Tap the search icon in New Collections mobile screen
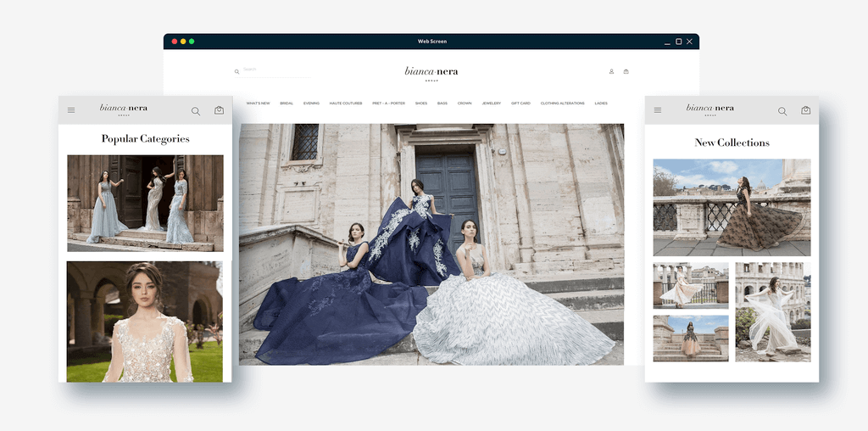 tap(782, 111)
